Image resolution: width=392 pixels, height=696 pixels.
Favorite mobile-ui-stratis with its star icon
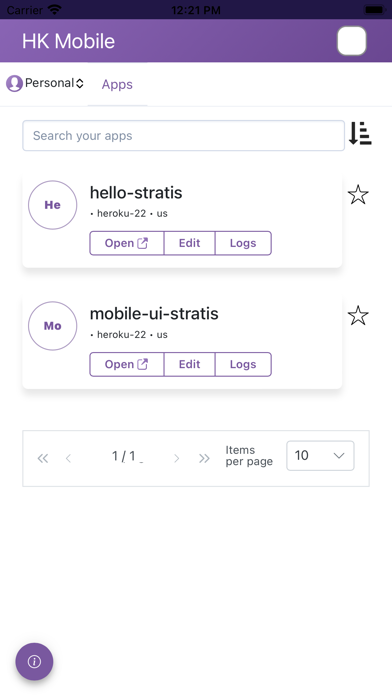pos(358,316)
